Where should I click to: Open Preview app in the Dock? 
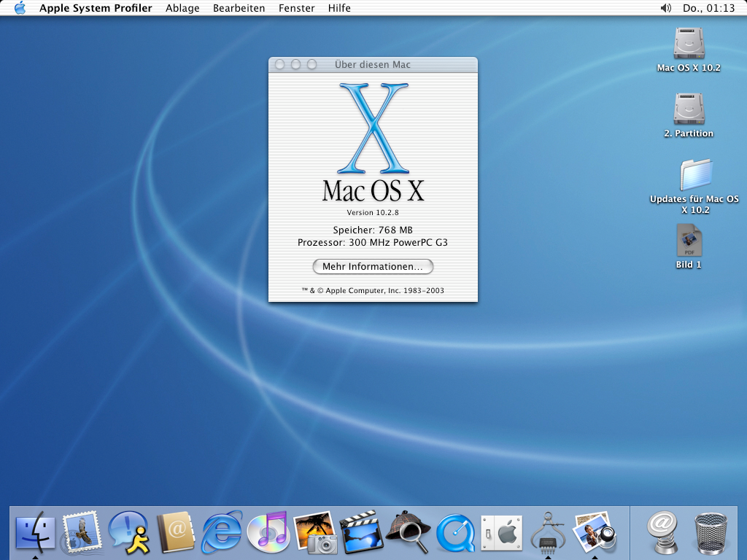595,532
